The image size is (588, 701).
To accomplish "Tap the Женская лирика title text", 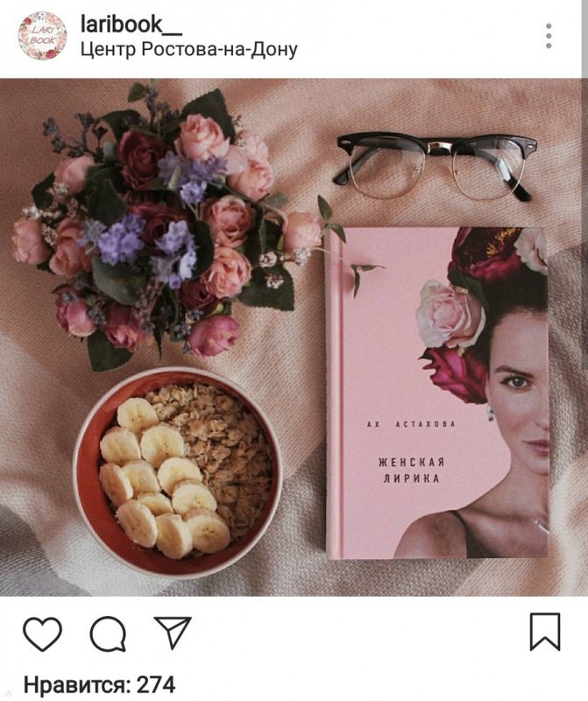I will 411,471.
